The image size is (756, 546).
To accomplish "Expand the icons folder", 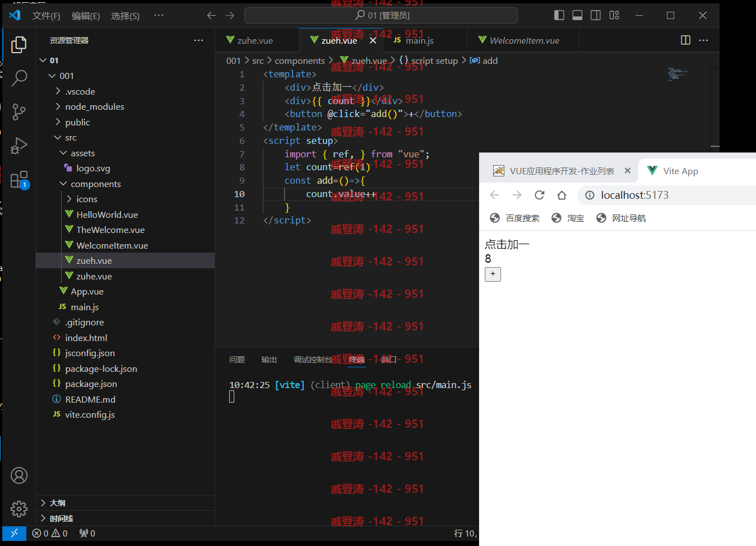I will click(69, 199).
